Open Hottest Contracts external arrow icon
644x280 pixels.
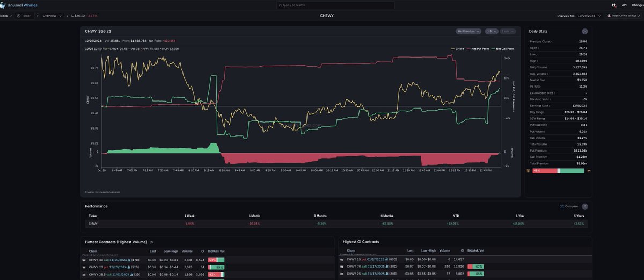point(151,242)
